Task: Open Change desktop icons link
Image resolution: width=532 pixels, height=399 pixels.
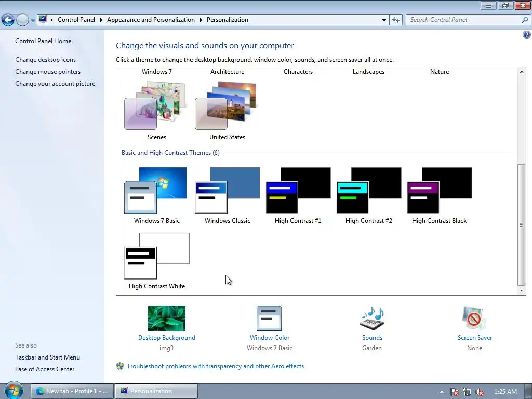Action: [46, 60]
